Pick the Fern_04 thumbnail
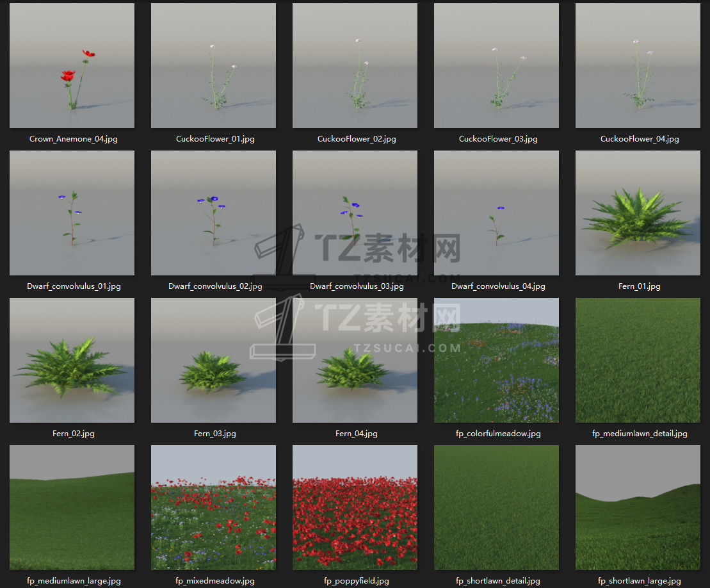The image size is (710, 588). [355, 360]
